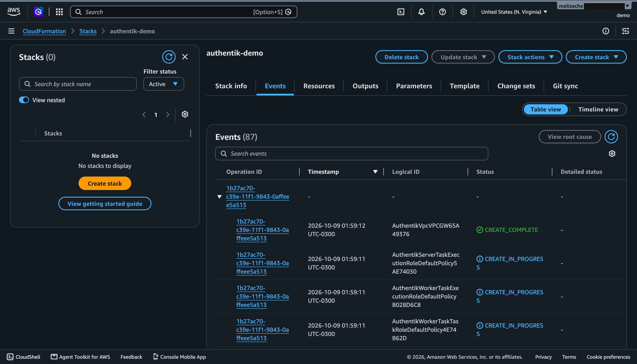Toggle the View nested switch
Screen dimensions: 637x364
pyautogui.click(x=24, y=100)
